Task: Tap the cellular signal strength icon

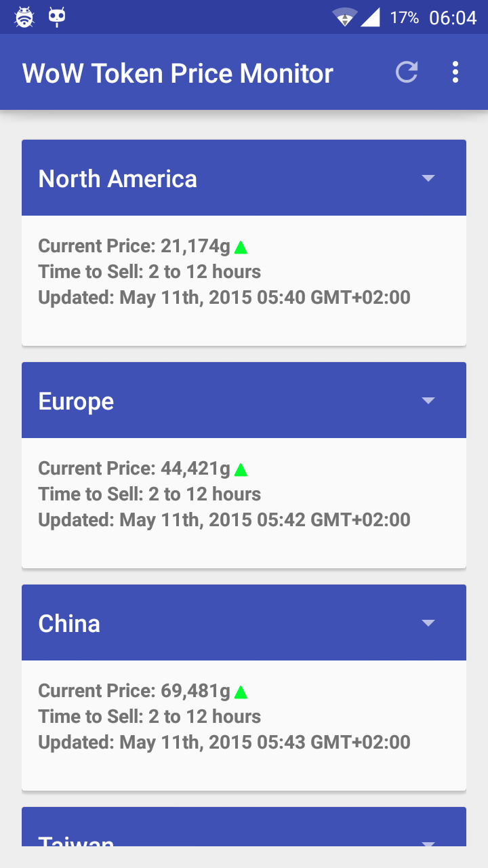Action: 370,18
